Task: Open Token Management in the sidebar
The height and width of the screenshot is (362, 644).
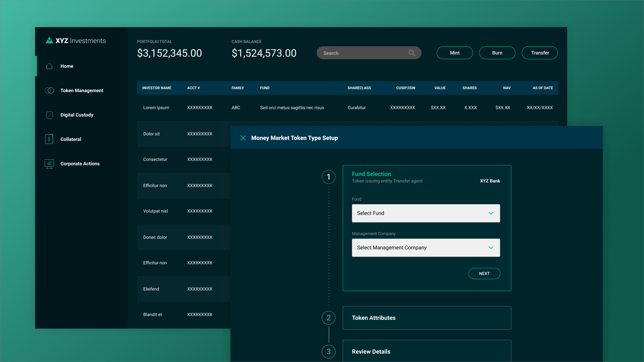Action: click(82, 90)
